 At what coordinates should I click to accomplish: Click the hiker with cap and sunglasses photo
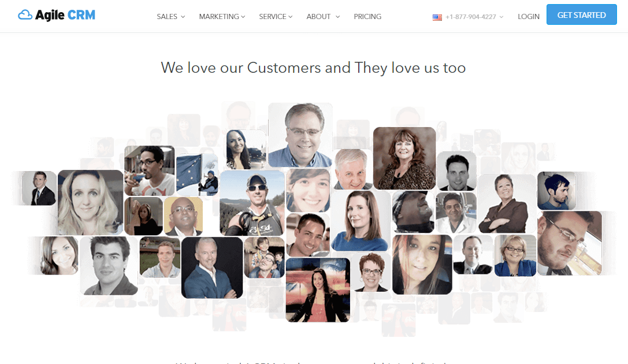click(252, 203)
